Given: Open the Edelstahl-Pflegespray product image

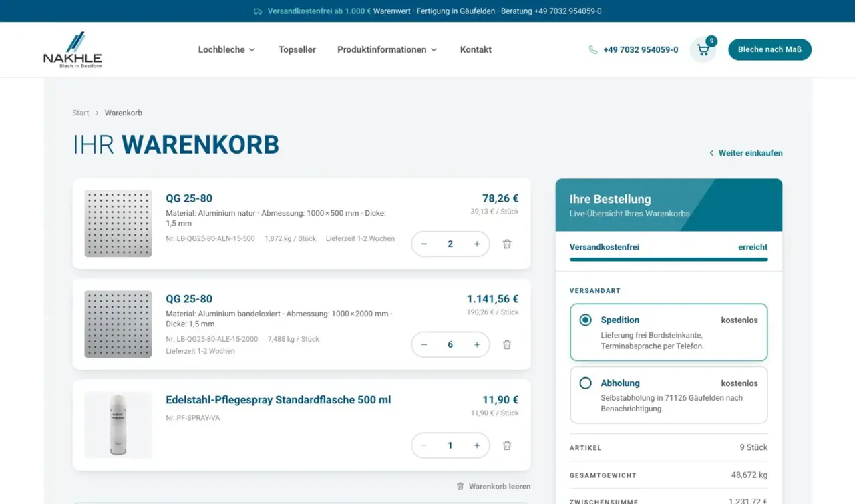Looking at the screenshot, I should click(118, 425).
